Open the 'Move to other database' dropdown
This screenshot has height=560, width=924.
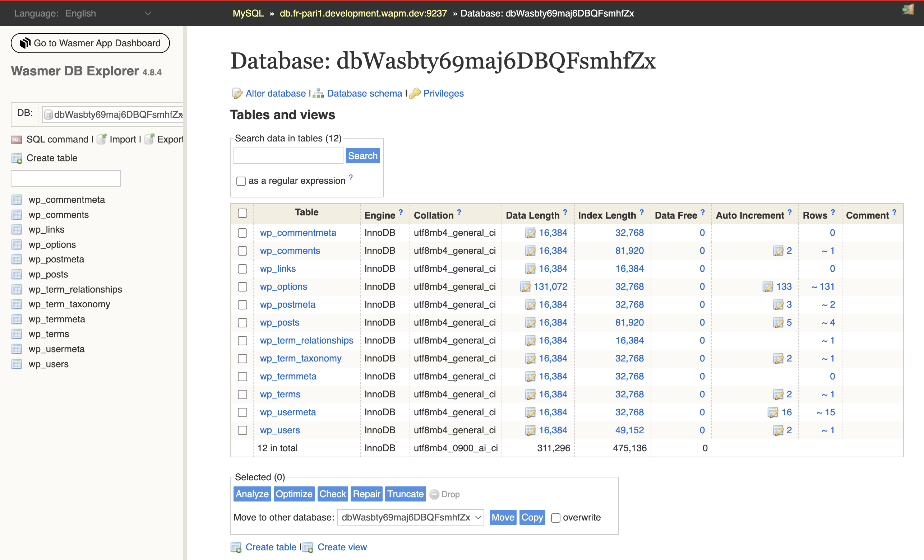tap(410, 517)
